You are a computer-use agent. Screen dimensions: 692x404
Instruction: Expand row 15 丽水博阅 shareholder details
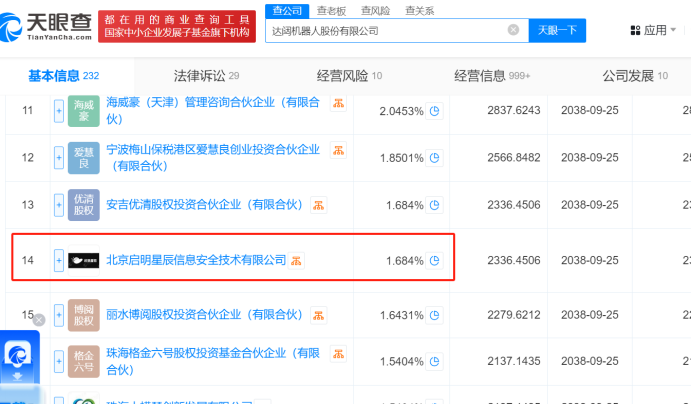[x=59, y=315]
